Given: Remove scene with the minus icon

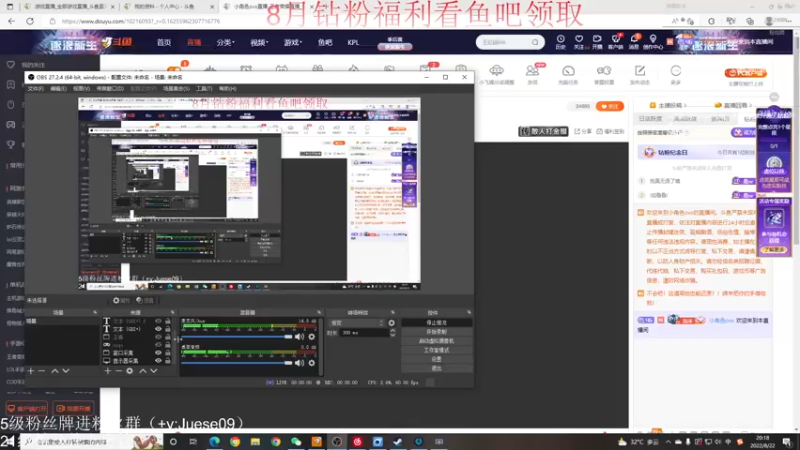Looking at the screenshot, I should (42, 371).
